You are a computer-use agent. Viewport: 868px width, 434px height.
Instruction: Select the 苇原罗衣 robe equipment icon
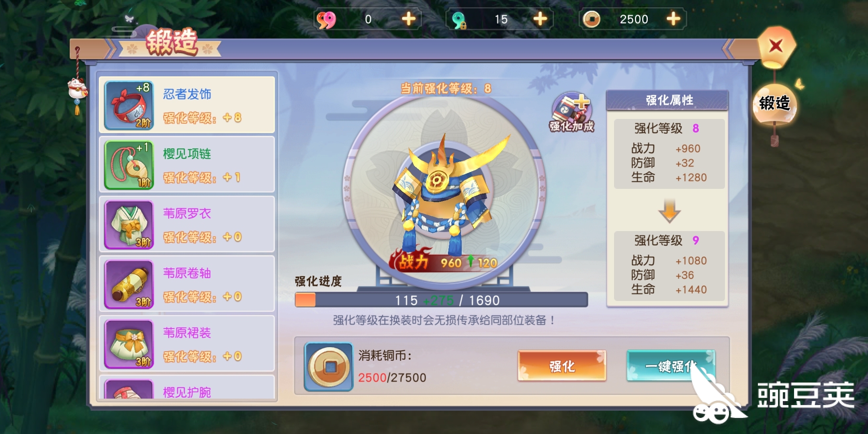tap(129, 224)
